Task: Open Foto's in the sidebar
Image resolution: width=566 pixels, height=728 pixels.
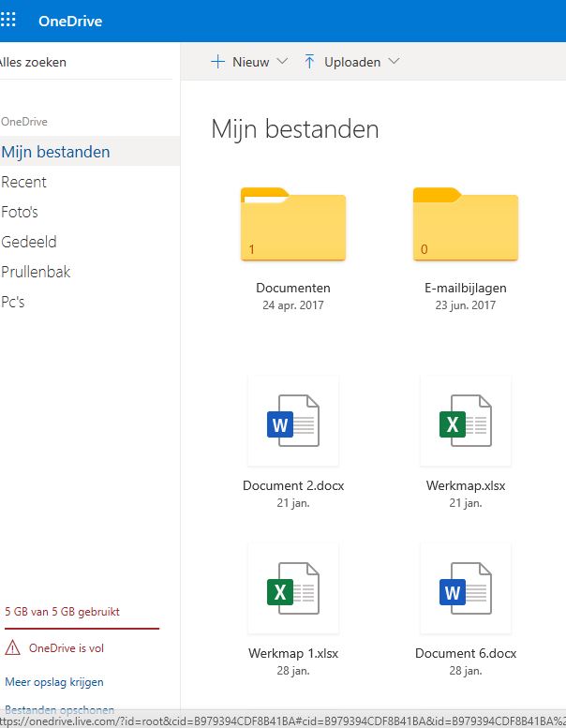Action: (20, 212)
